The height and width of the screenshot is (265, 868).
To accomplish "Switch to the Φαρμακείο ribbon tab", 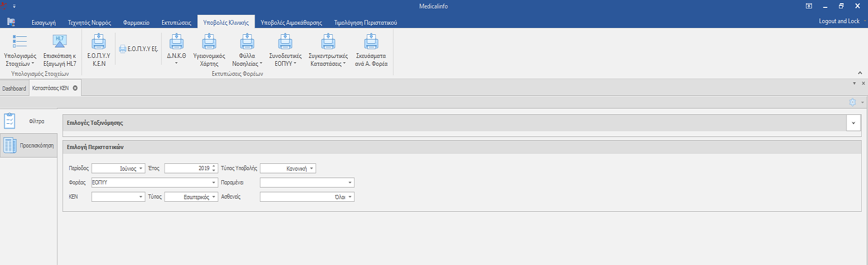I will (x=136, y=23).
